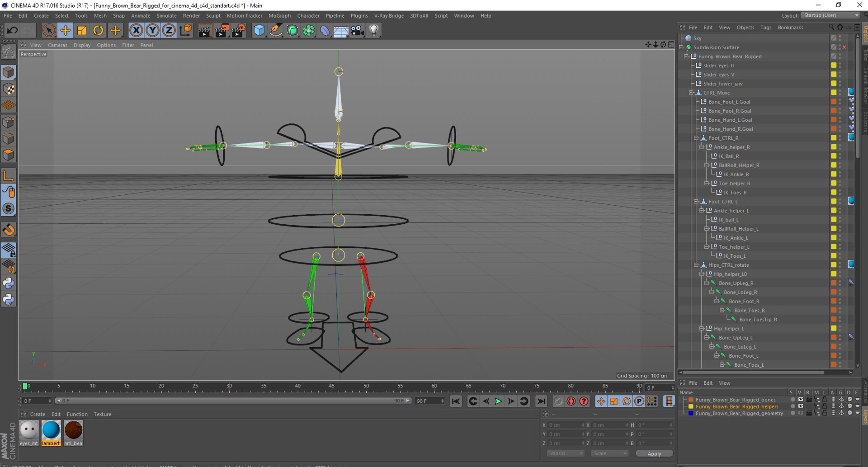The height and width of the screenshot is (467, 868).
Task: Open the File menu
Action: pyautogui.click(x=8, y=15)
